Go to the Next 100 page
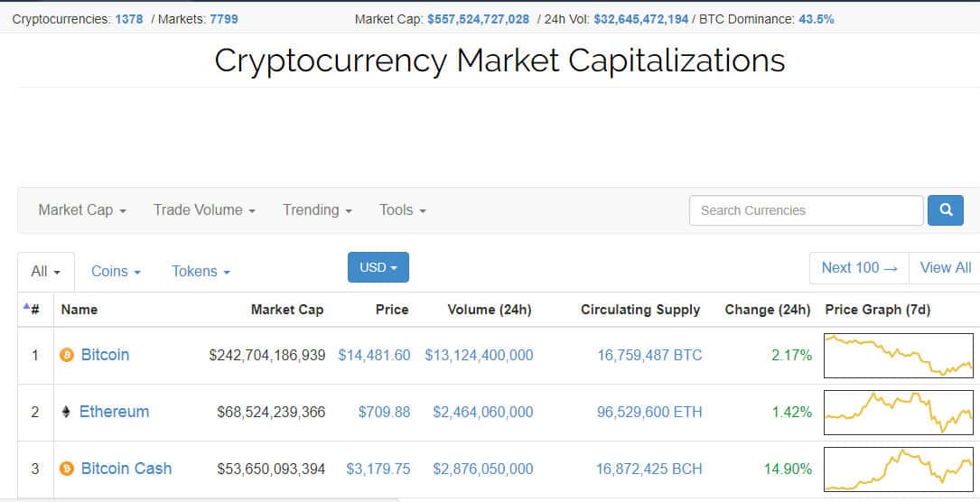 (859, 267)
